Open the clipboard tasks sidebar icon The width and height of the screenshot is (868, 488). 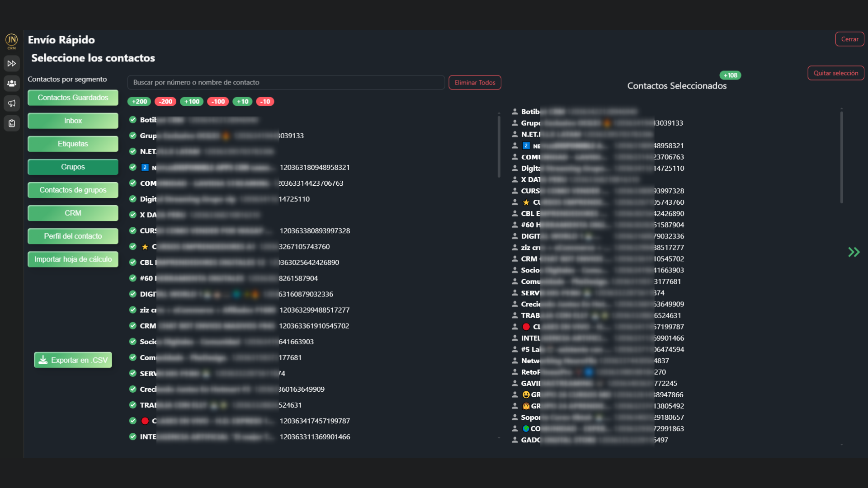[x=12, y=123]
